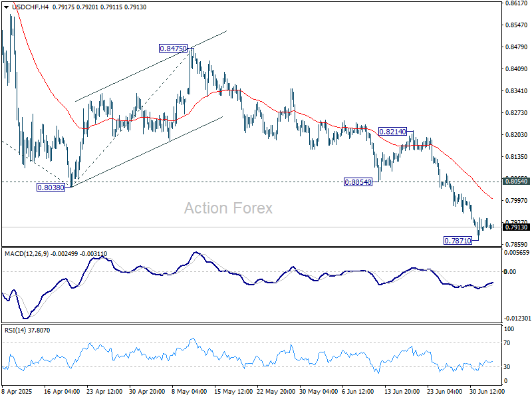Click the 30 Jun 12:00 time label

click(x=487, y=391)
